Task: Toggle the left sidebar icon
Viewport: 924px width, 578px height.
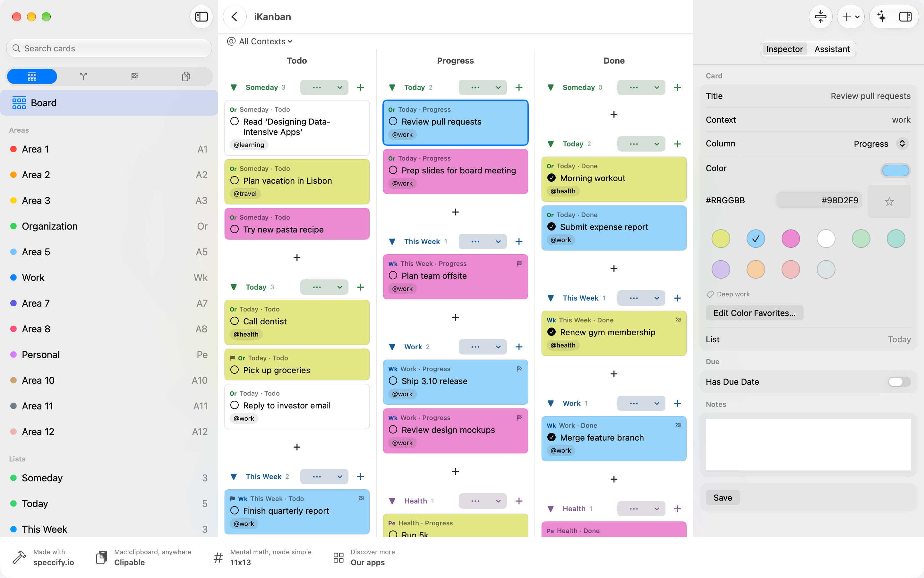Action: [201, 17]
